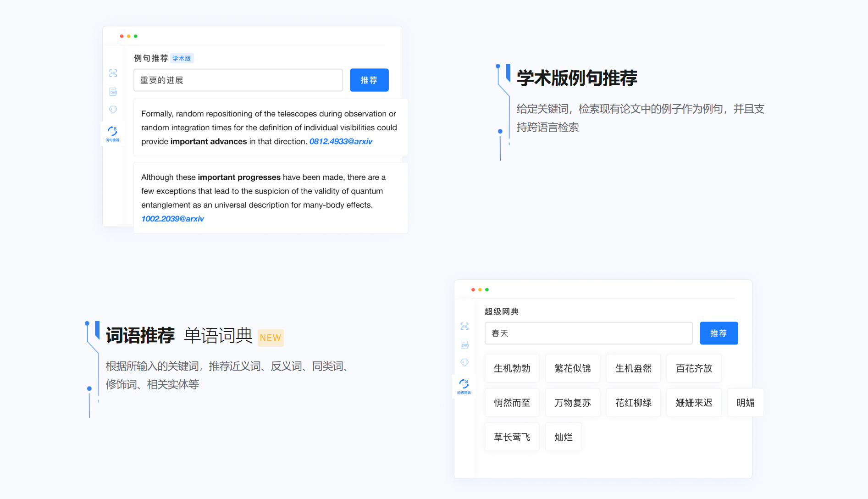868x499 pixels.
Task: Click the 学术版 tag beside 例句推荐
Action: tap(182, 59)
